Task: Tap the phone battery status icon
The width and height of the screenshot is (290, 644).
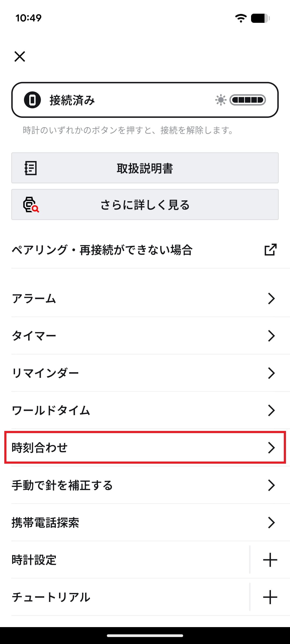Action: coord(260,18)
